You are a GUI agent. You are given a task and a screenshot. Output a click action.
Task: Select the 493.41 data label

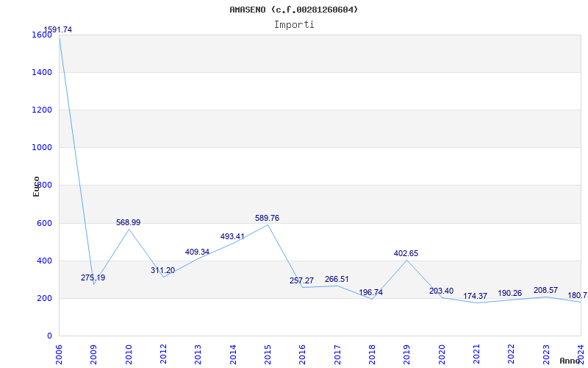point(232,236)
